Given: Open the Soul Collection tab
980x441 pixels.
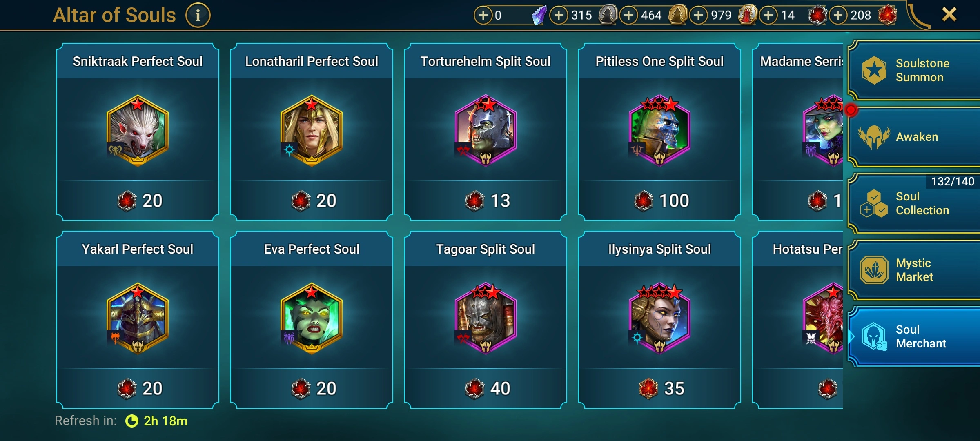Looking at the screenshot, I should point(914,203).
